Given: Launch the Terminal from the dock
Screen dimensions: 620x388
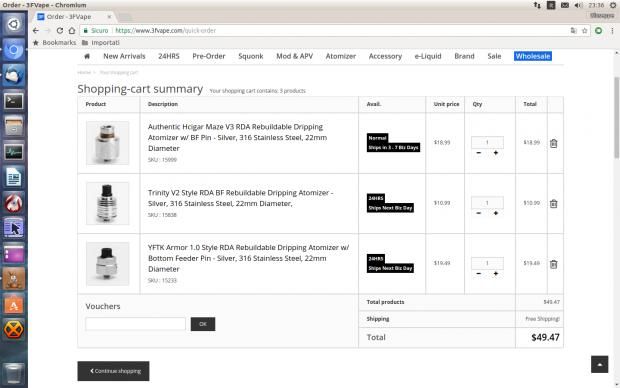Looking at the screenshot, I should [14, 101].
